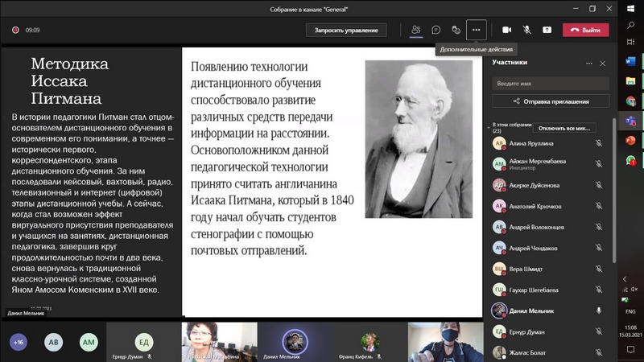This screenshot has width=644, height=362.
Task: Click 'Отключить все мик...' mute all button
Action: tap(564, 128)
